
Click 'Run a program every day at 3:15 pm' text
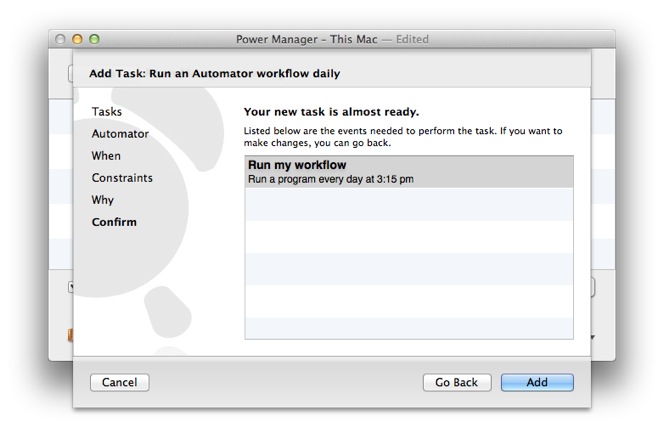(x=331, y=179)
